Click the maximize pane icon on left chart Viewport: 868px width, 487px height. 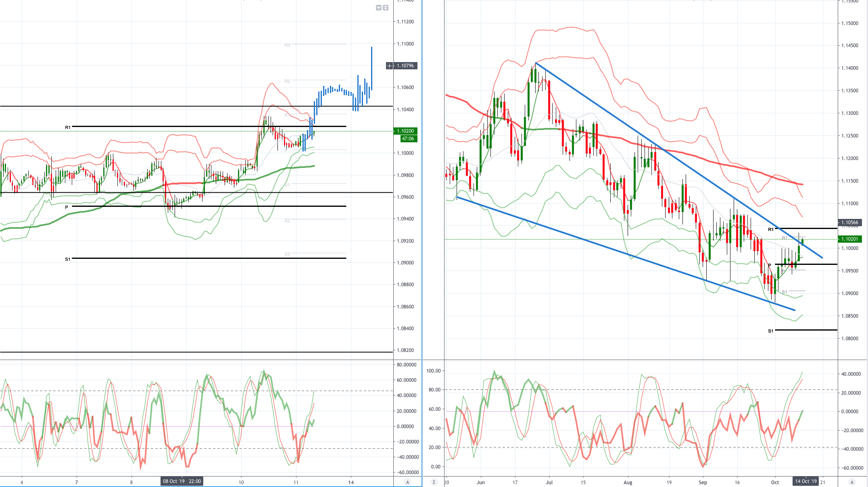point(386,8)
